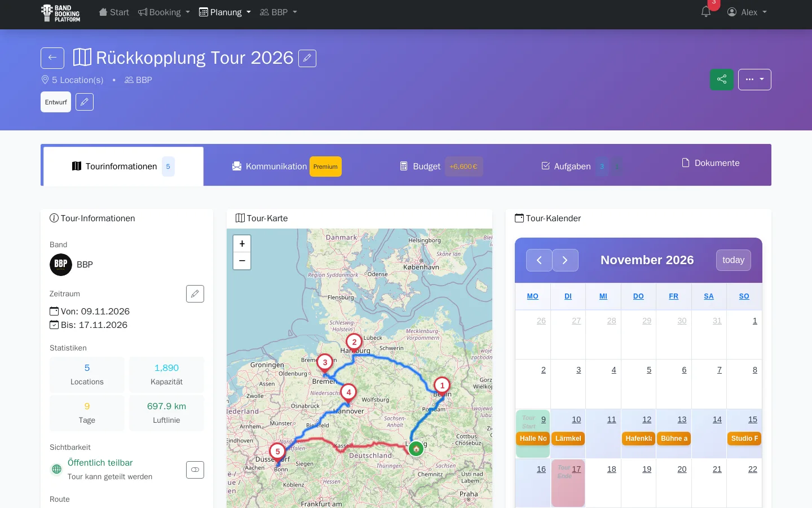The width and height of the screenshot is (812, 508).
Task: Open the Lärmkel calendar event
Action: coord(568,439)
